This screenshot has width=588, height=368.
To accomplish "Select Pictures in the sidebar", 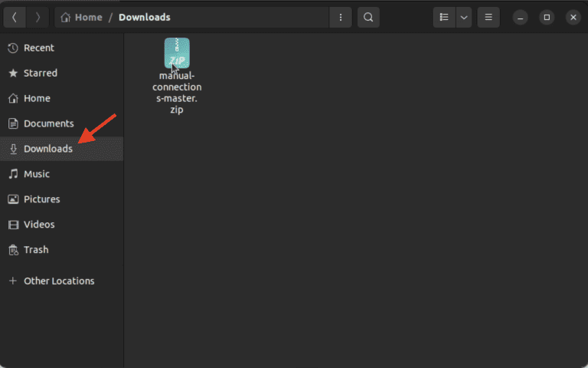I will pyautogui.click(x=41, y=199).
